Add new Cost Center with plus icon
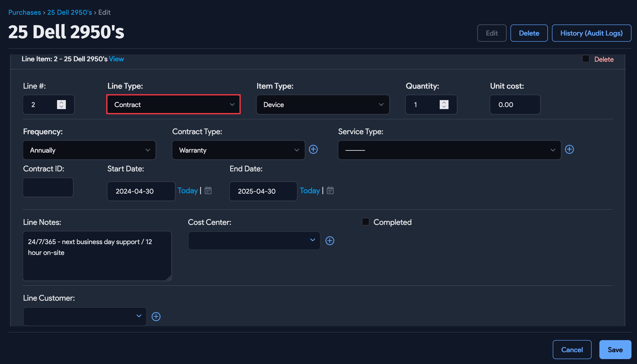 click(330, 241)
